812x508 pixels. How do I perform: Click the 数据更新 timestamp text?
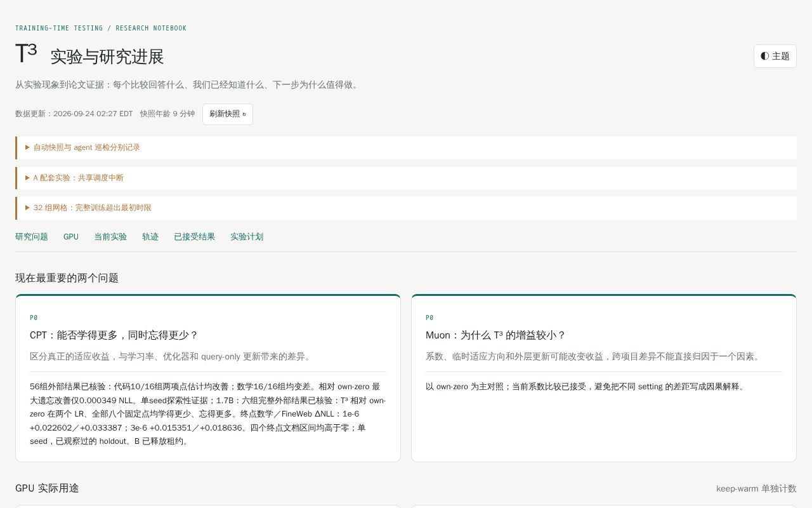pos(74,114)
